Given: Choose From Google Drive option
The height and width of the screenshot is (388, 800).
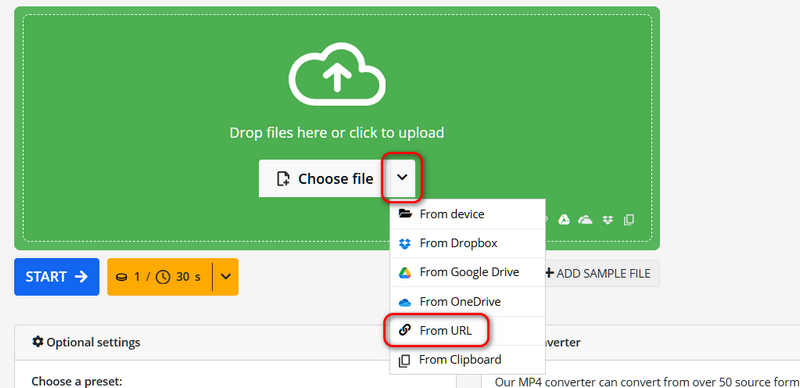Looking at the screenshot, I should (x=467, y=273).
